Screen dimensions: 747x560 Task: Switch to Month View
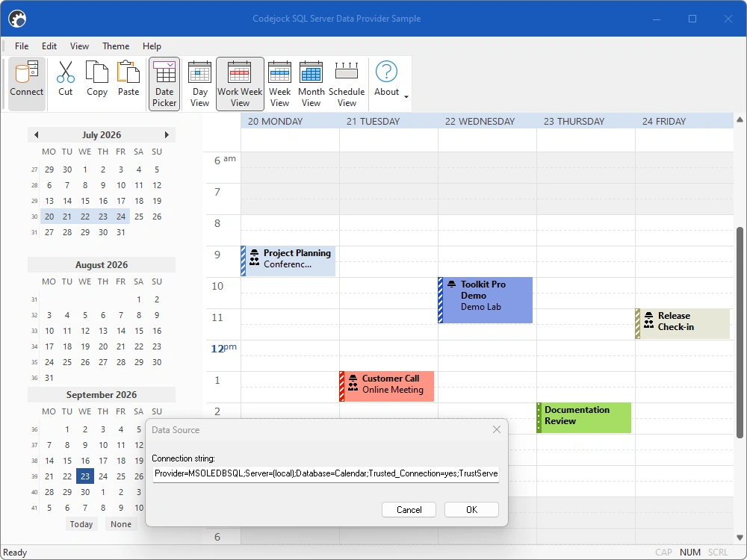point(311,84)
